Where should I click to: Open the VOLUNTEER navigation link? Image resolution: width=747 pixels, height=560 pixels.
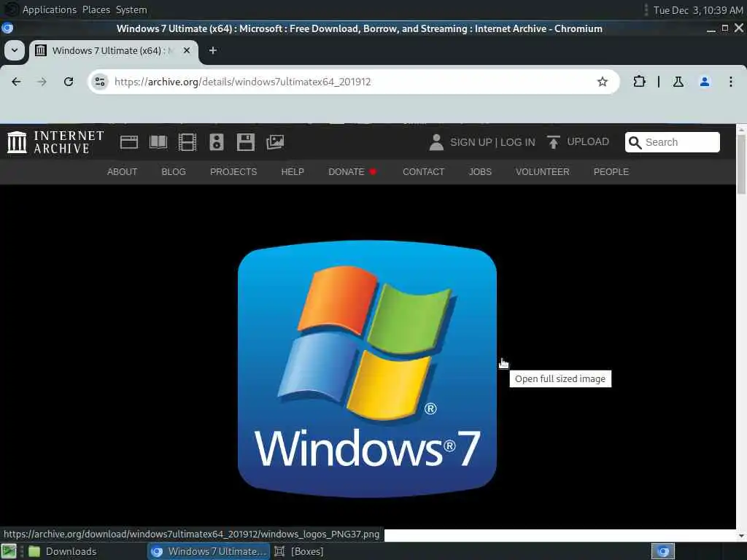click(x=543, y=172)
